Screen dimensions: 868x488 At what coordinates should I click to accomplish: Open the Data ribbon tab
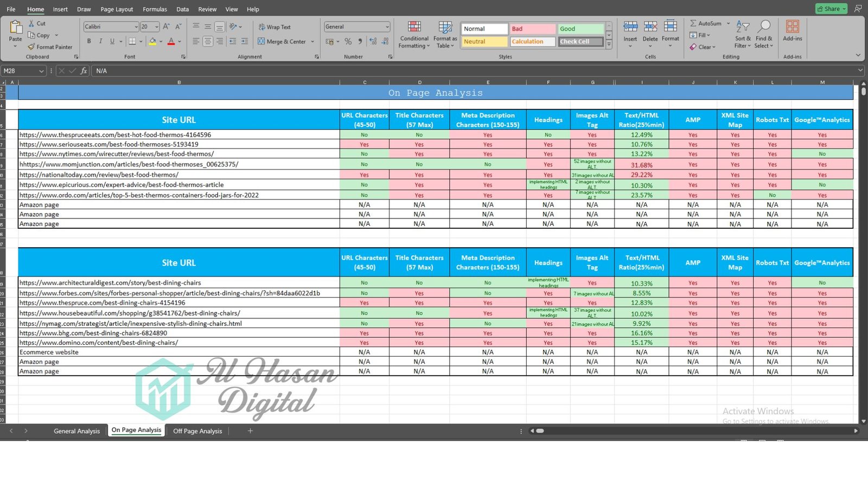point(183,9)
